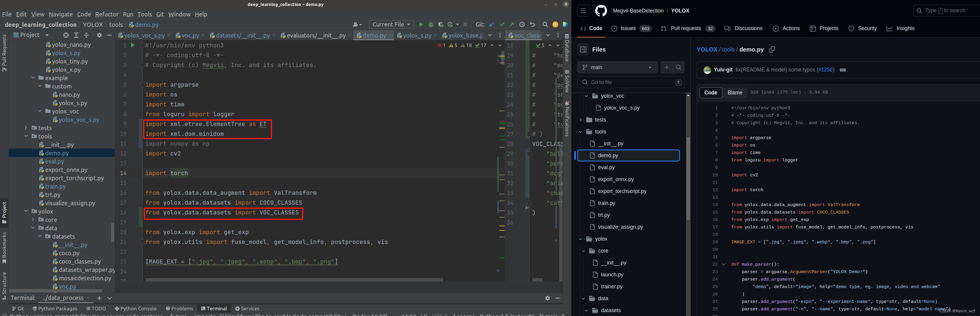The height and width of the screenshot is (316, 980).
Task: Hide the Project tool window
Action: [x=110, y=35]
